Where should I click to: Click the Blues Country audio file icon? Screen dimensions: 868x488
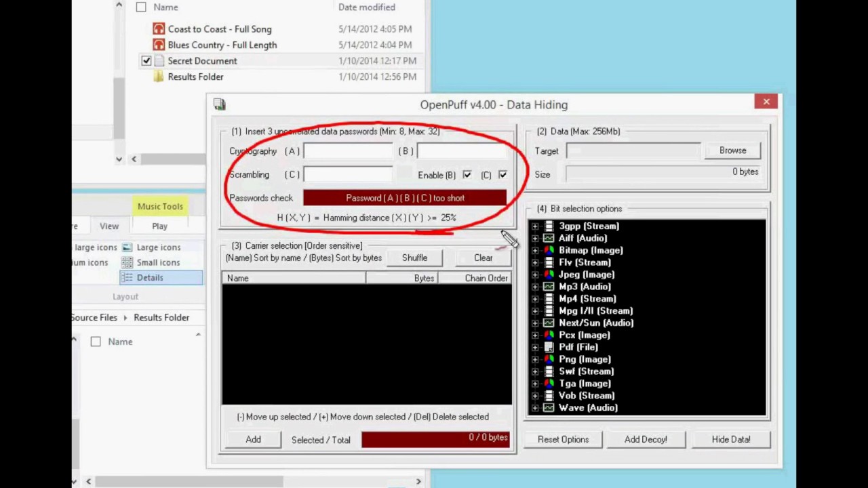click(159, 45)
